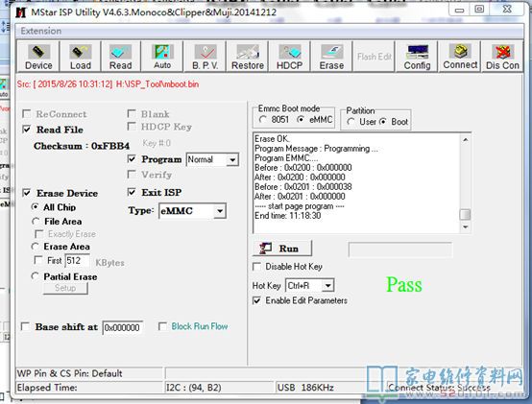The height and width of the screenshot is (404, 532).
Task: Open the Device toolbar icon
Action: [38, 57]
